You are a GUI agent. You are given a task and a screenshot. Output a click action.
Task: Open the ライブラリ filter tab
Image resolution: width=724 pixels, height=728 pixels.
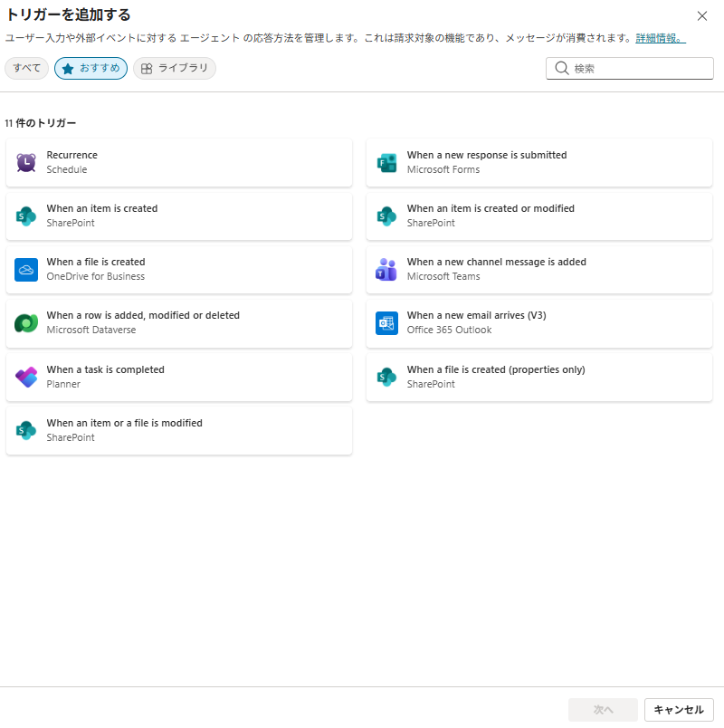175,68
